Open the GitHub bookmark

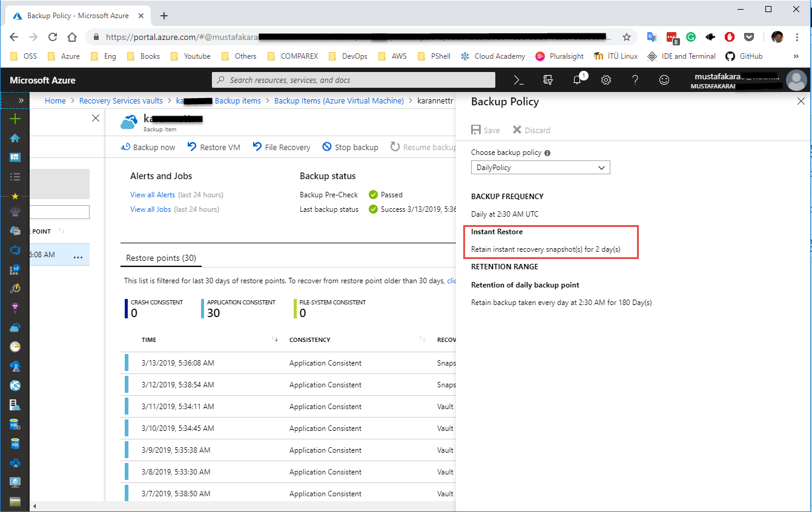coord(743,56)
